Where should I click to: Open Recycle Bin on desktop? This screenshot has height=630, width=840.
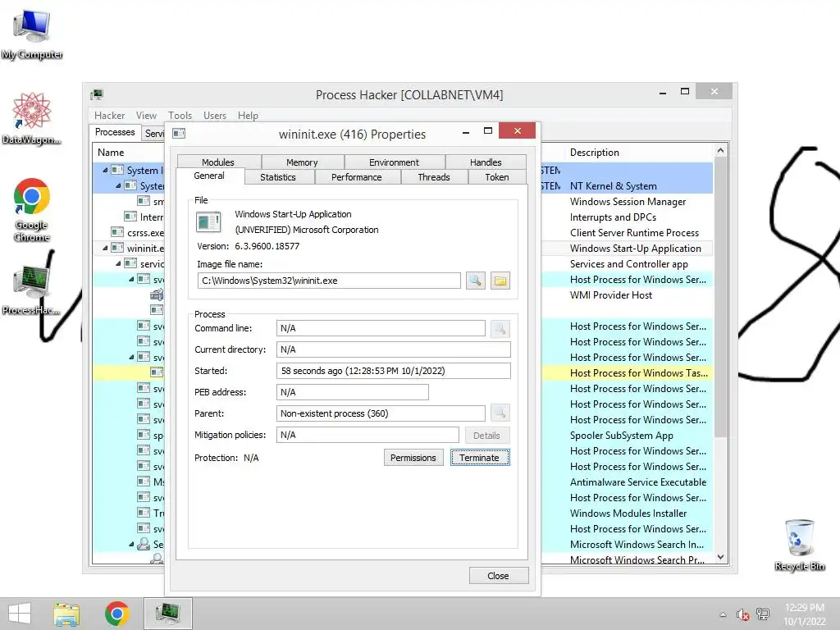pos(799,545)
